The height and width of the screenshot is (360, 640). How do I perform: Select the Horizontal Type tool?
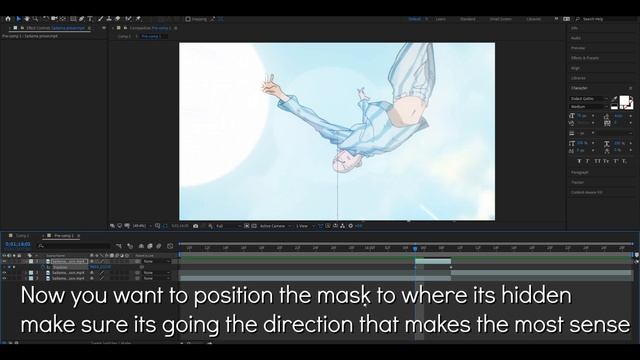[90, 19]
